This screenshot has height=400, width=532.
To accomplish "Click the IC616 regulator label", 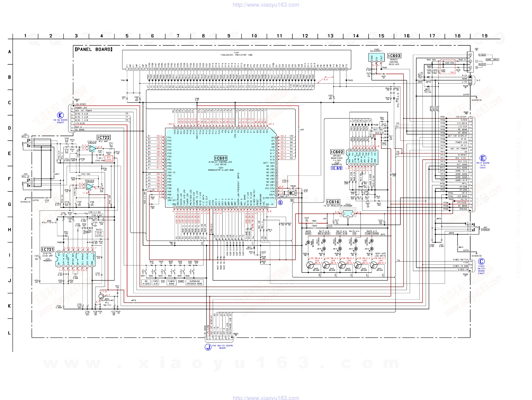I will coord(333,202).
